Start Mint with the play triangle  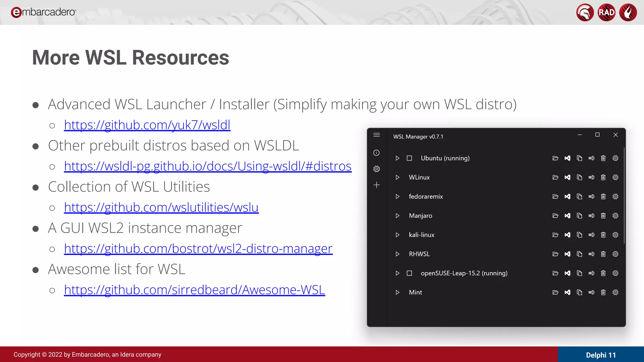click(x=397, y=292)
